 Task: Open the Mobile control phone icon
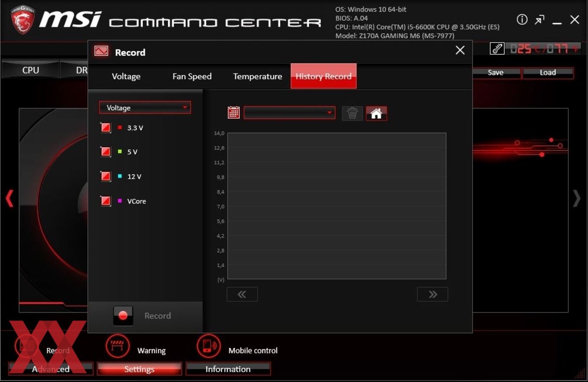tap(208, 346)
